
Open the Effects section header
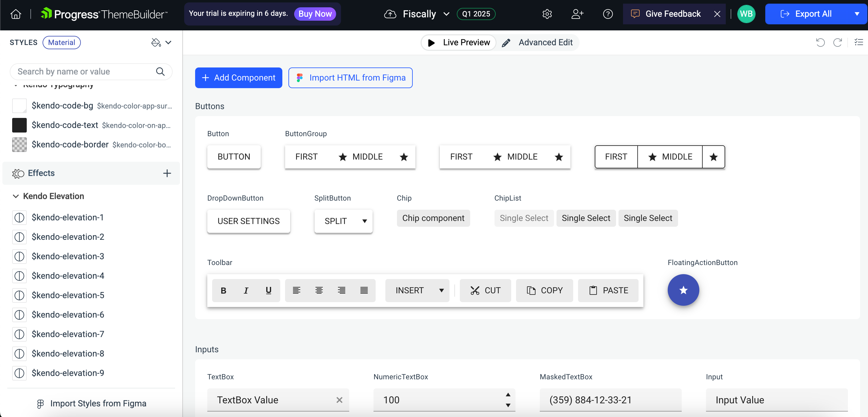point(91,173)
